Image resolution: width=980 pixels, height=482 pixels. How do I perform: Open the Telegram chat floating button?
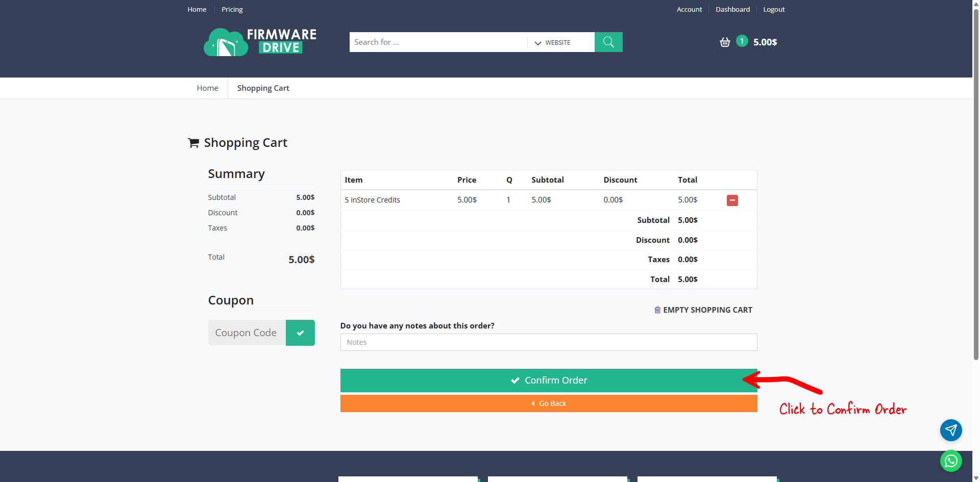tap(951, 430)
